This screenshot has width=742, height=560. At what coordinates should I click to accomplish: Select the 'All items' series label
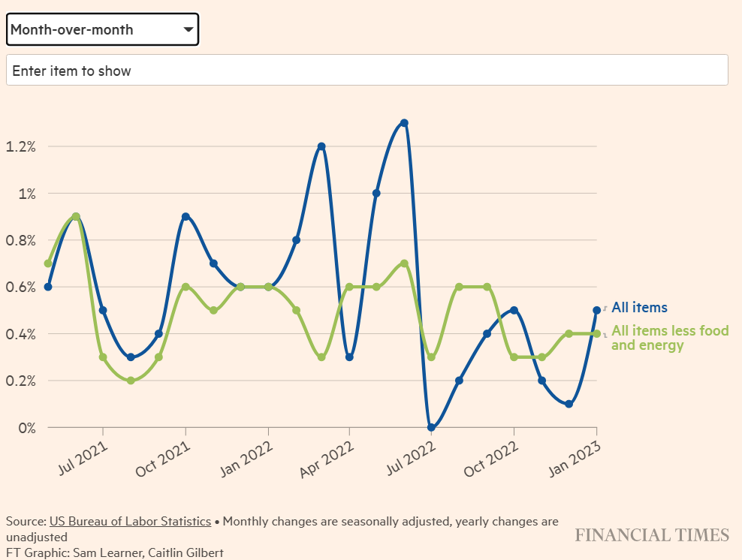pyautogui.click(x=639, y=308)
